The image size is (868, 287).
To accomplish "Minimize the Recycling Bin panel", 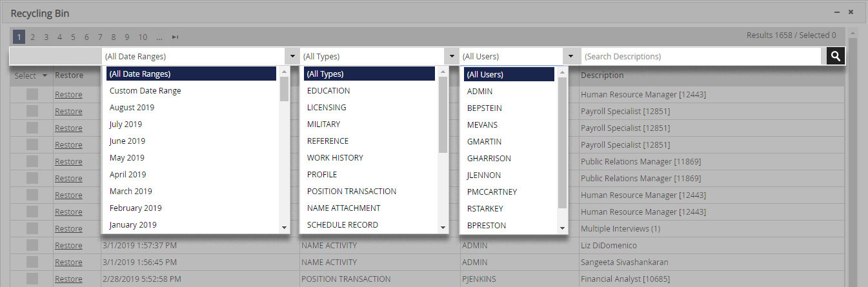I will pyautogui.click(x=837, y=12).
